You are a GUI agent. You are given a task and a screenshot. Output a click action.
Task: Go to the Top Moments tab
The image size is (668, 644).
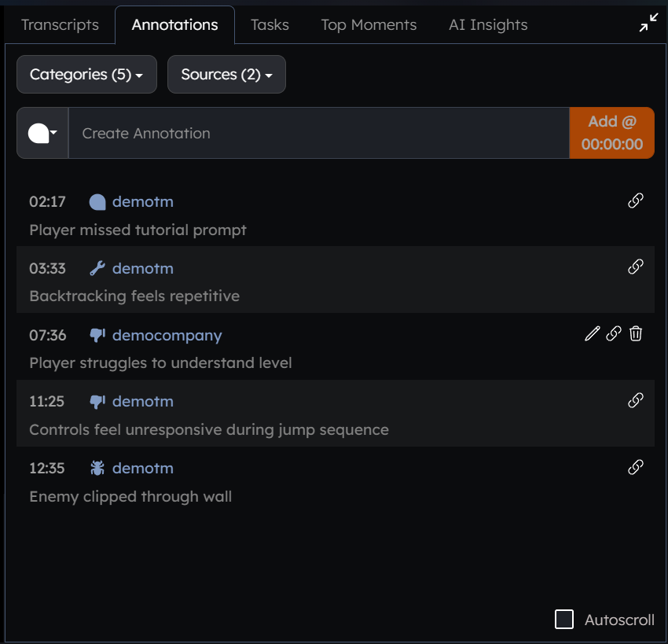(369, 24)
